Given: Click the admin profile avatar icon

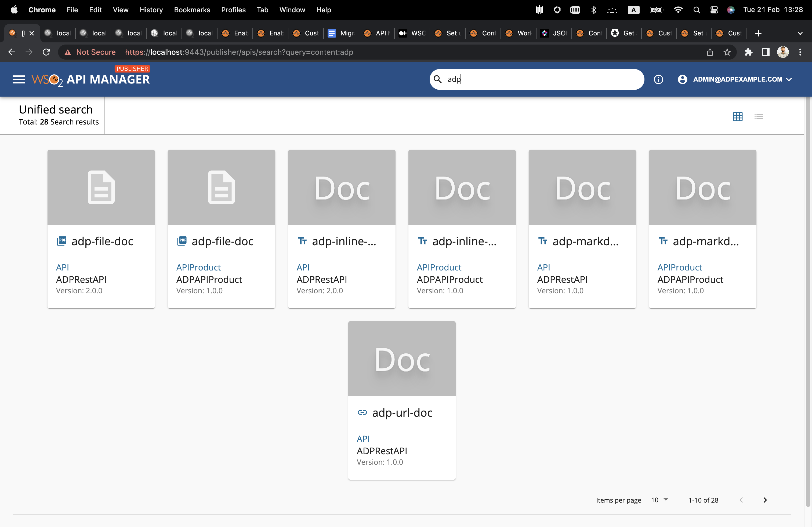Looking at the screenshot, I should [682, 79].
